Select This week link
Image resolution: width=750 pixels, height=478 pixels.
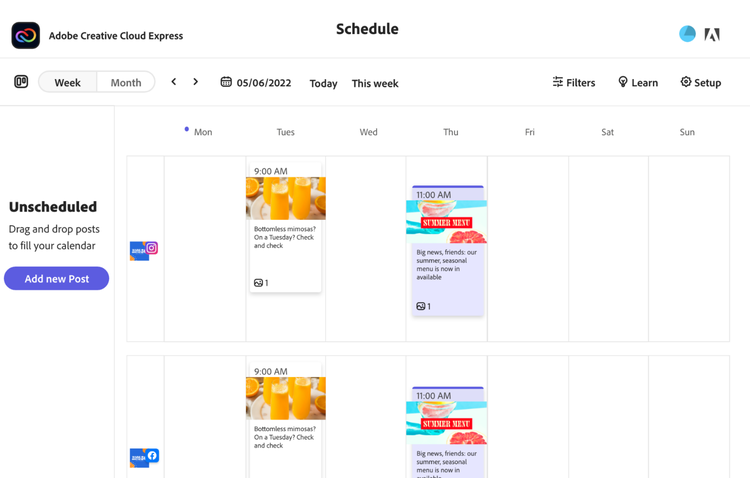(x=375, y=83)
